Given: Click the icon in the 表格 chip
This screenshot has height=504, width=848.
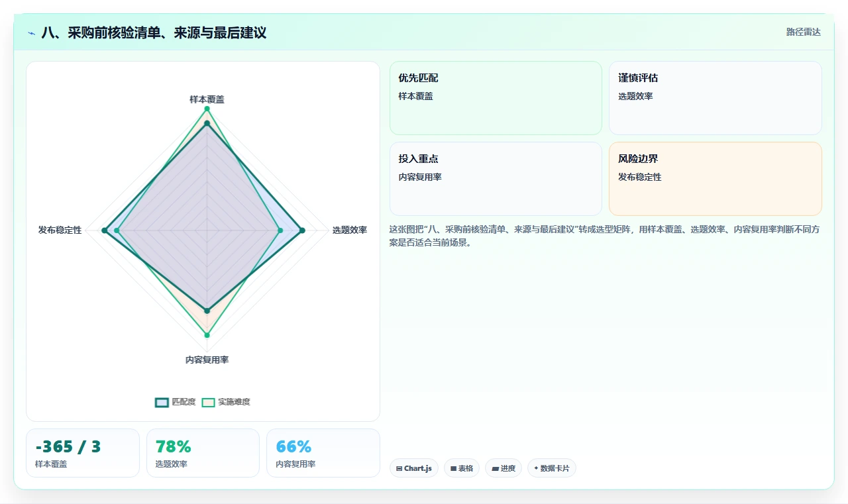Looking at the screenshot, I should click(x=453, y=468).
